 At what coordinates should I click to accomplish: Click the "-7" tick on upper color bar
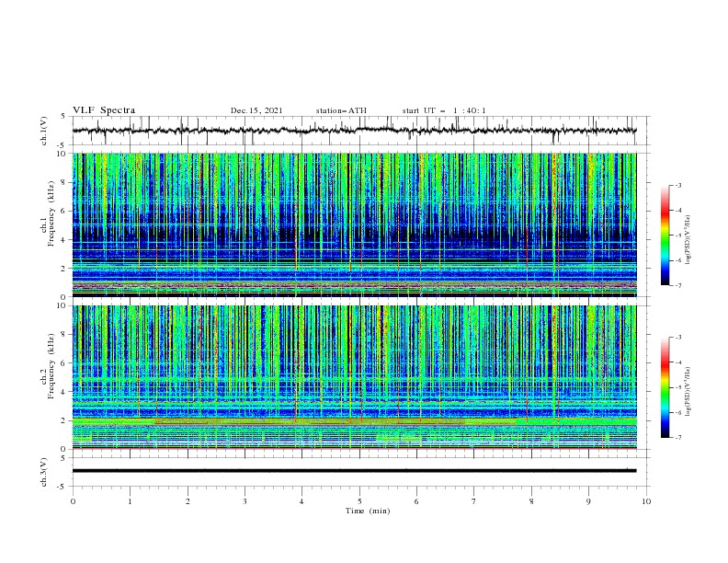click(x=678, y=285)
